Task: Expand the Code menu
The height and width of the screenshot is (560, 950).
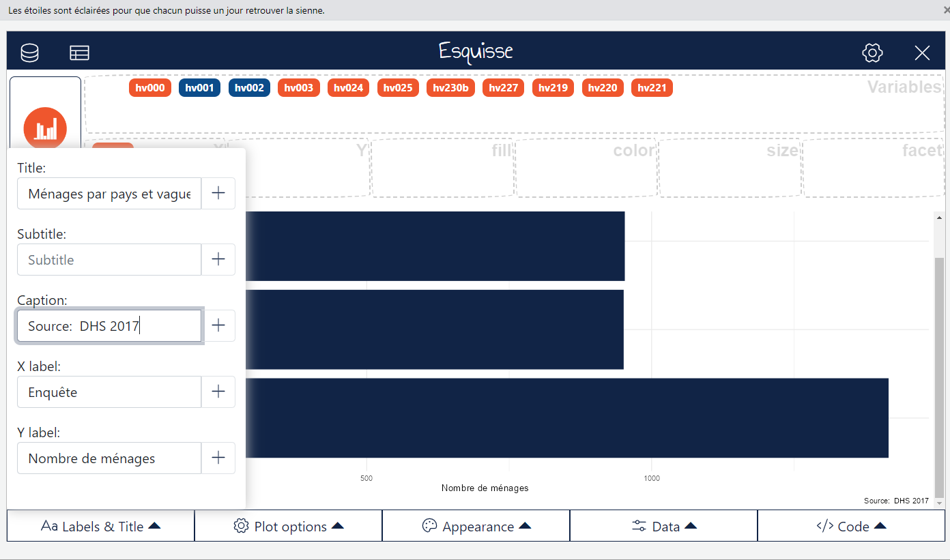Action: point(852,526)
